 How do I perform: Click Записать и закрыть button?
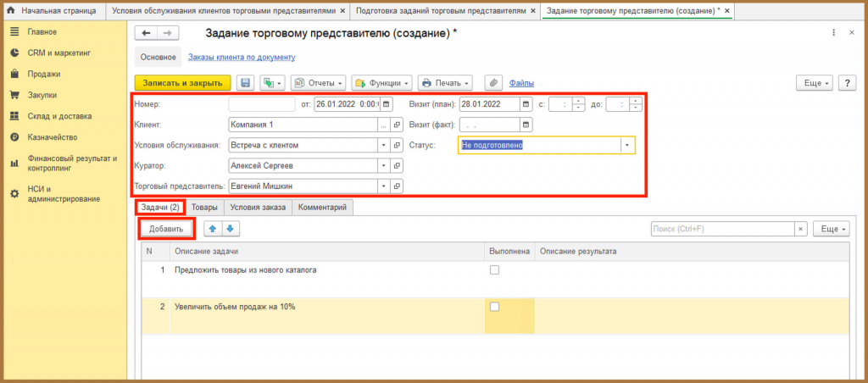coord(183,83)
